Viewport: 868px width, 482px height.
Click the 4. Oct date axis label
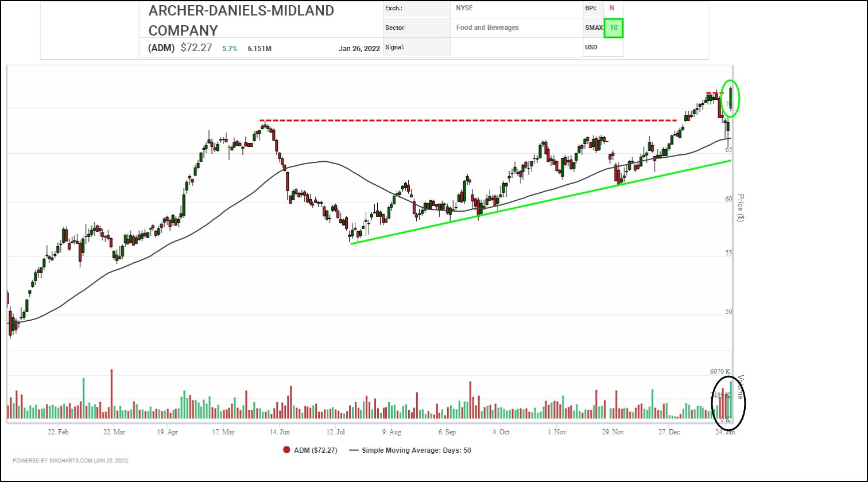(501, 432)
